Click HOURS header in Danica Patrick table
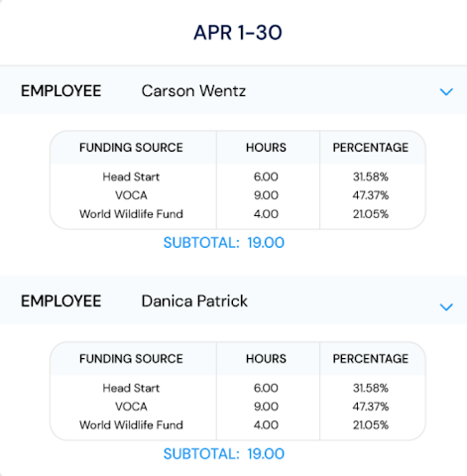Screen dimensions: 467x476 (266, 359)
